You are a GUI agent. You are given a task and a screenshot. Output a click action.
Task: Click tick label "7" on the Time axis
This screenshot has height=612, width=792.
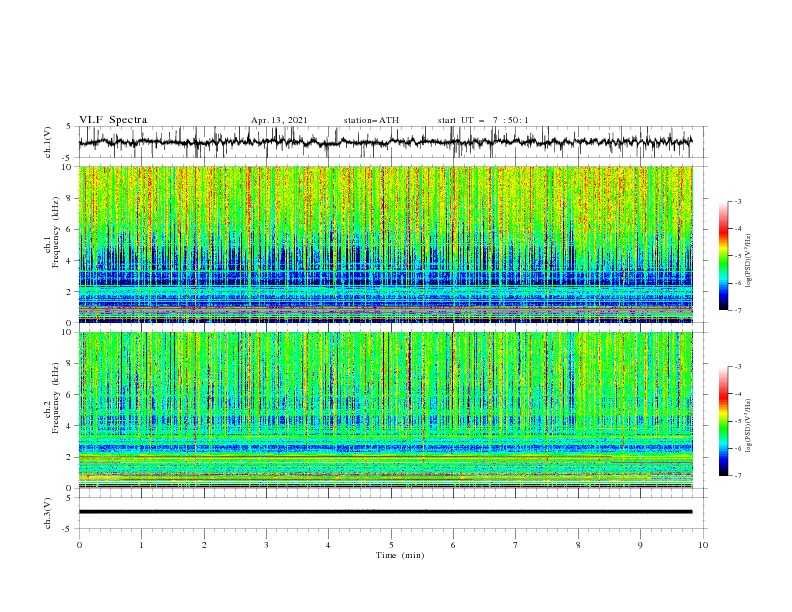(516, 545)
